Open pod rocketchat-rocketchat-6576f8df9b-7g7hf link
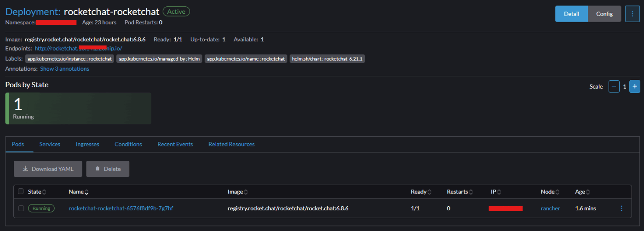This screenshot has width=644, height=231. point(121,208)
